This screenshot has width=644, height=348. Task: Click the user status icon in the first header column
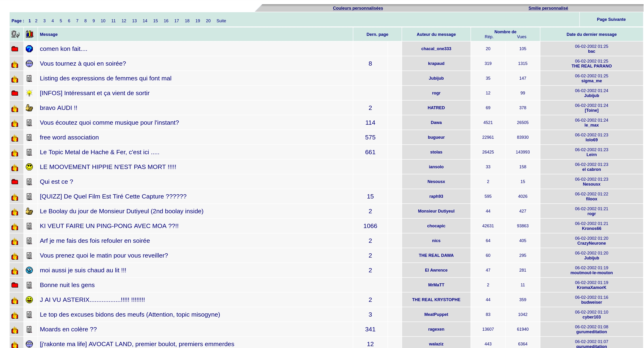pos(15,34)
